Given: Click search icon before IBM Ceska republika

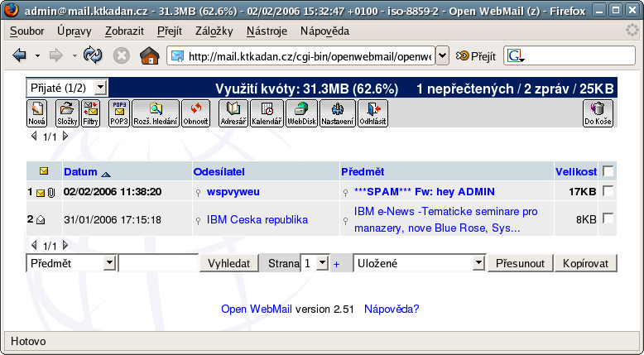Looking at the screenshot, I should point(198,221).
